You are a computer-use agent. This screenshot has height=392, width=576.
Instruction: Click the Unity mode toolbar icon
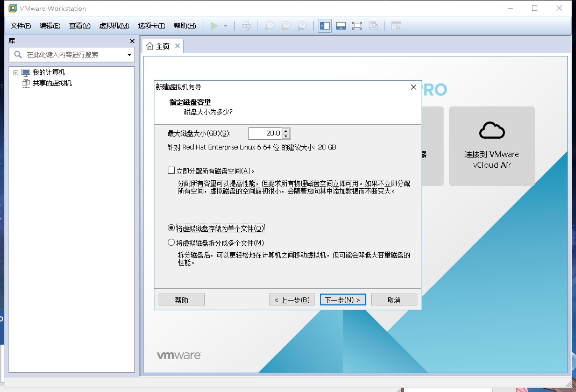(373, 26)
